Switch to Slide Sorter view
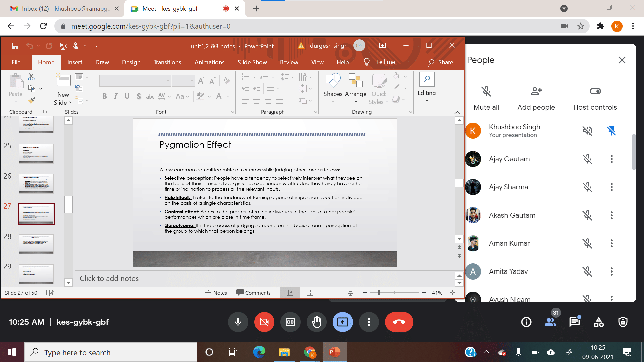 [x=310, y=293]
